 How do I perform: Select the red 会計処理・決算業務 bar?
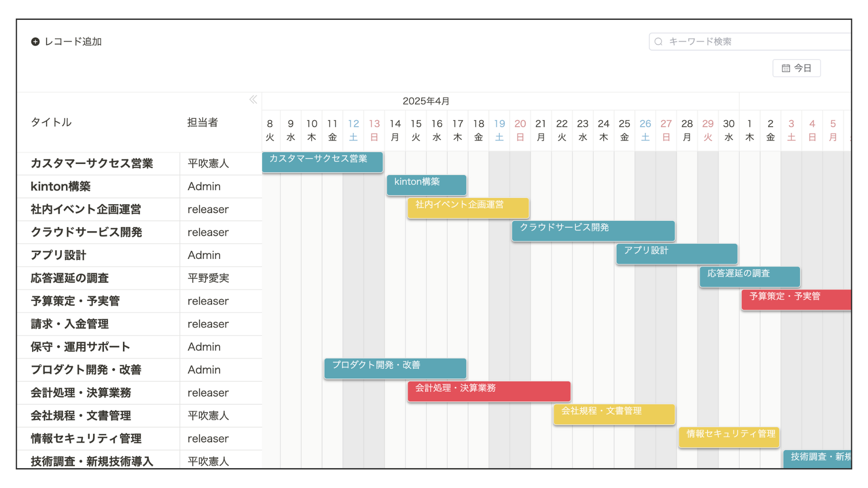click(489, 391)
